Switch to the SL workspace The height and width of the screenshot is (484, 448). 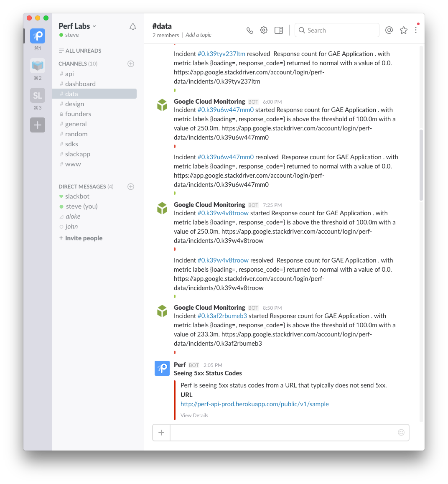click(38, 95)
